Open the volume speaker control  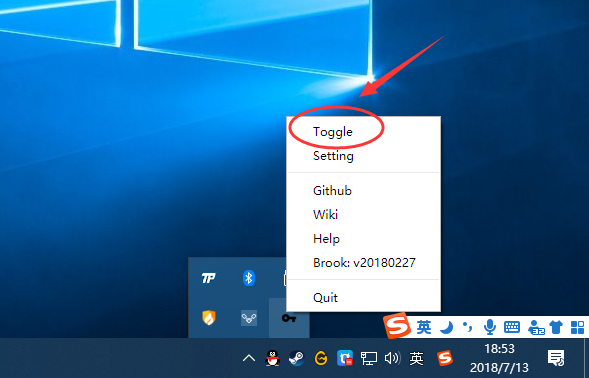(x=392, y=358)
